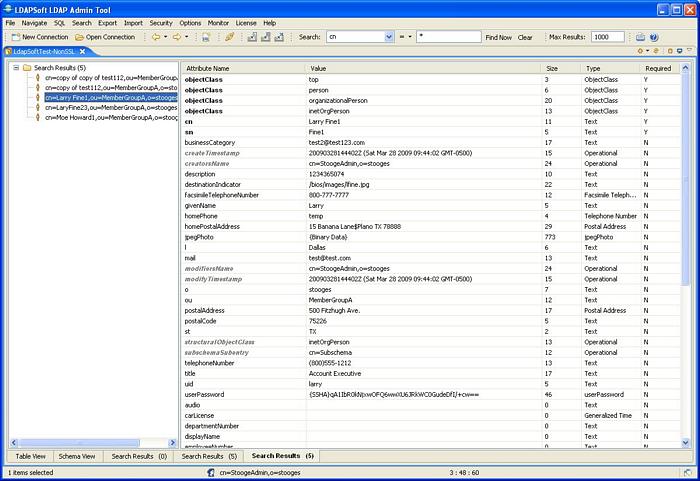The width and height of the screenshot is (700, 481).
Task: Close the LdapSoftTest-NonSSL tab
Action: (x=83, y=51)
